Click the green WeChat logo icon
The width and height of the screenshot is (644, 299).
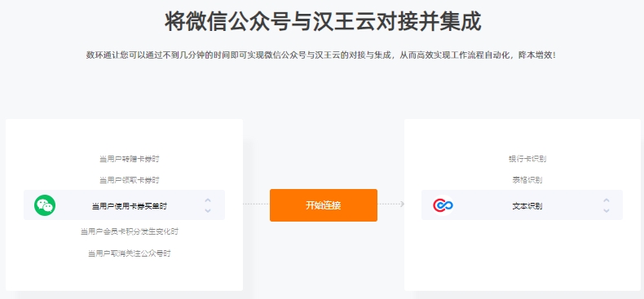[45, 205]
